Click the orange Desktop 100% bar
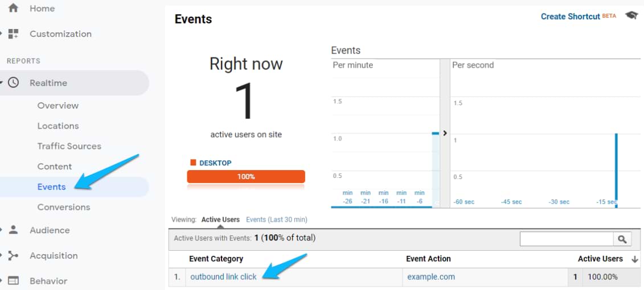The image size is (644, 290). point(246,177)
